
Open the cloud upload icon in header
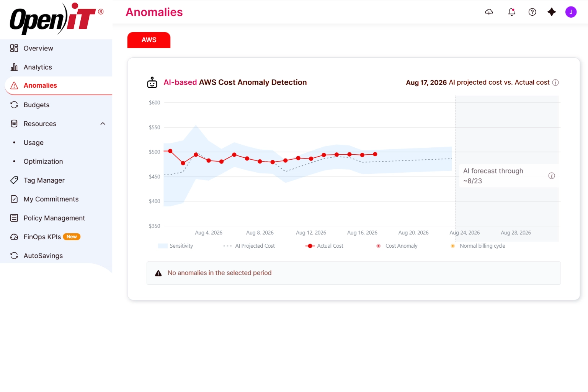[489, 12]
